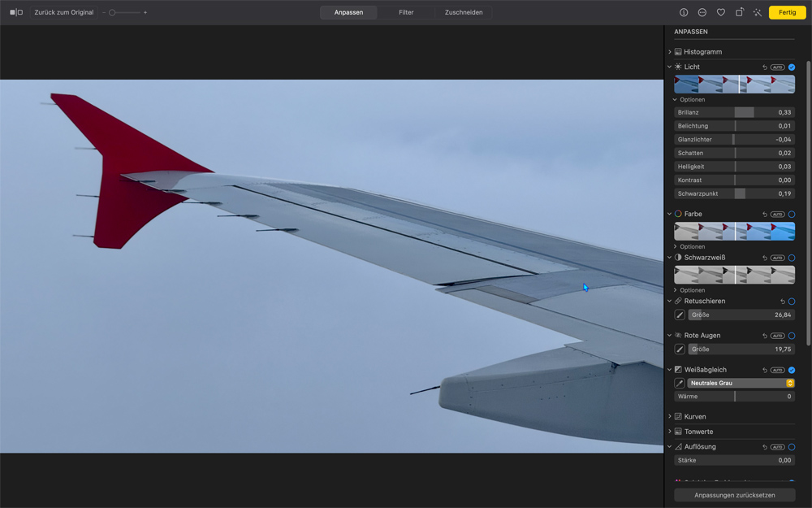
Task: Apply AUTO to Rote Augen
Action: click(x=777, y=336)
